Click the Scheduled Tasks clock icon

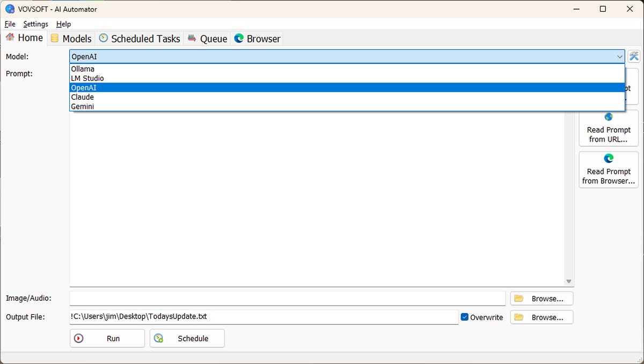tap(103, 38)
